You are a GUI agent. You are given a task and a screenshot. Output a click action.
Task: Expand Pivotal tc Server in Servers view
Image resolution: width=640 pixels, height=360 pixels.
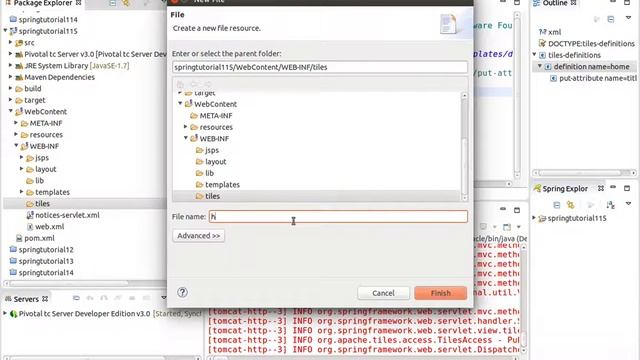point(5,313)
